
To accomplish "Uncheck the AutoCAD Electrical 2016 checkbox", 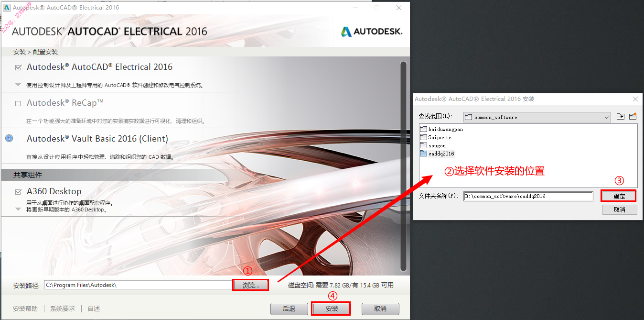I will click(x=18, y=67).
